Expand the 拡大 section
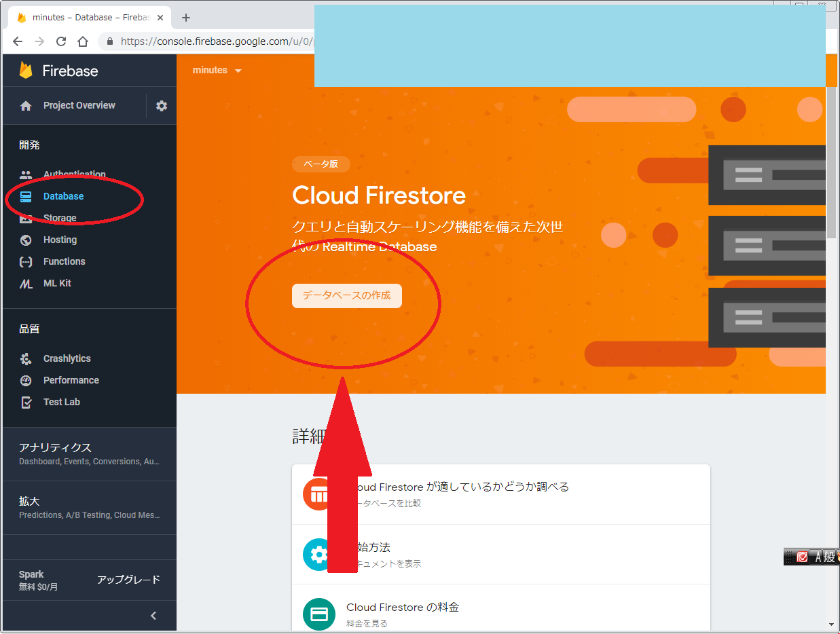840x634 pixels. (x=90, y=507)
